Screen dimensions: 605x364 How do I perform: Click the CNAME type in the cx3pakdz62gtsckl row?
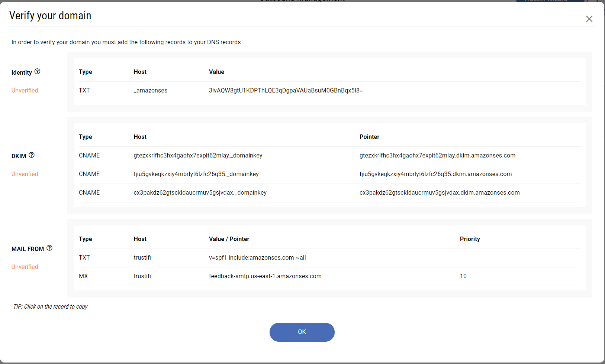tap(89, 192)
